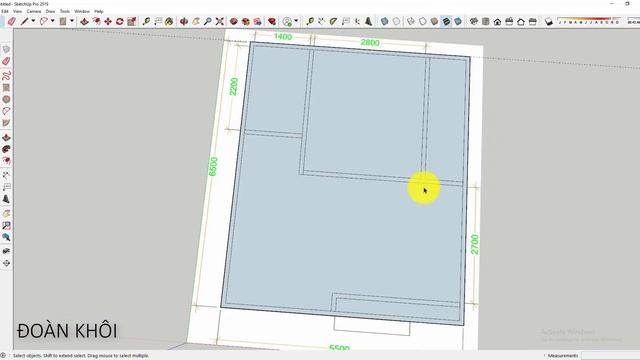
Task: Click inside the Measurements input box
Action: click(x=610, y=356)
